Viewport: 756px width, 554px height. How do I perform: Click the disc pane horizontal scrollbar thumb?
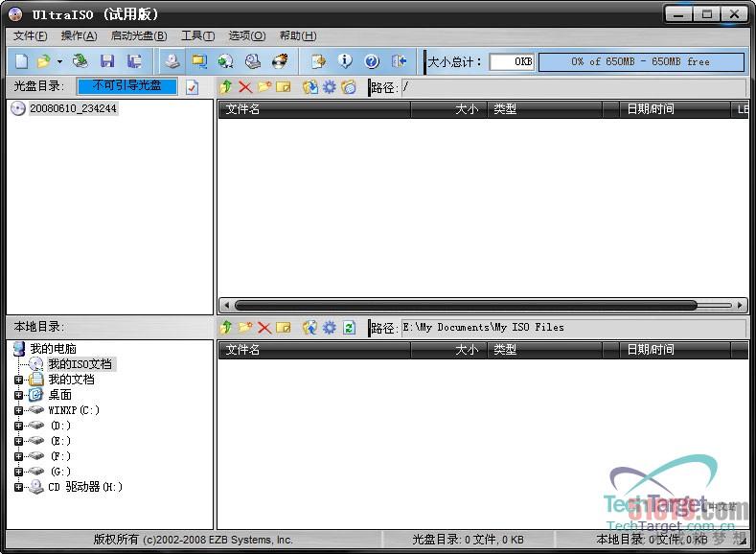tap(466, 305)
